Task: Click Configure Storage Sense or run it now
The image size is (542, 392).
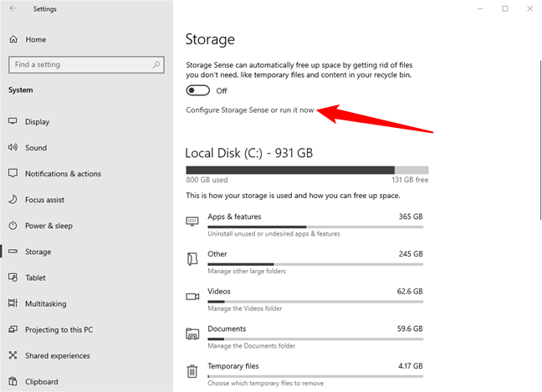Action: 250,110
